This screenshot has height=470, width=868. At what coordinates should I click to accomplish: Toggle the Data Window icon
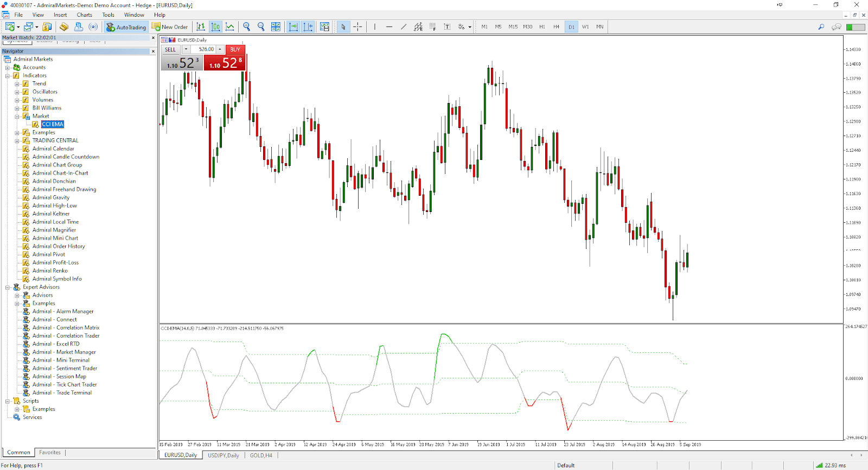pyautogui.click(x=64, y=27)
